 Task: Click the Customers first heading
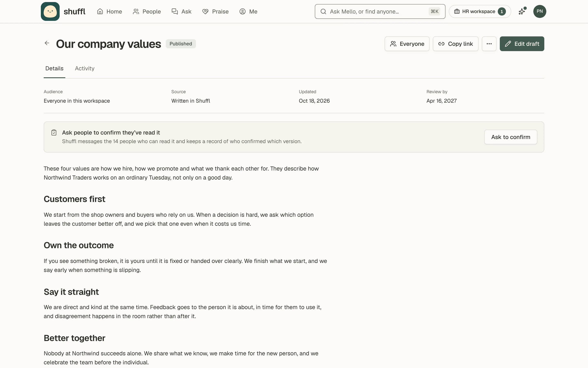[x=74, y=199]
